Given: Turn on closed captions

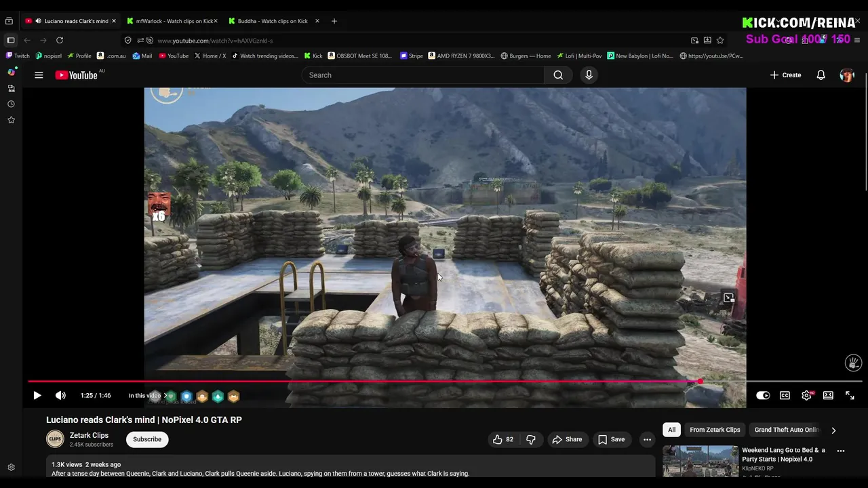Looking at the screenshot, I should [x=785, y=395].
